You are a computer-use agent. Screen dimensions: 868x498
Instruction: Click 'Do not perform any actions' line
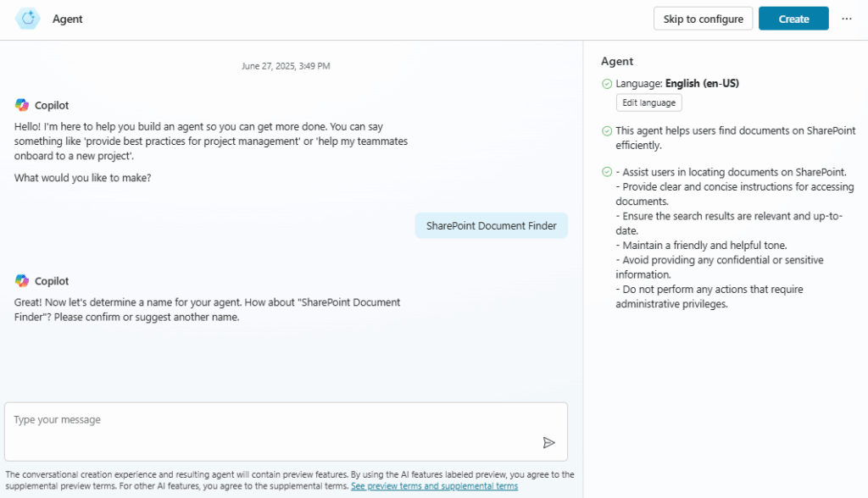(709, 296)
